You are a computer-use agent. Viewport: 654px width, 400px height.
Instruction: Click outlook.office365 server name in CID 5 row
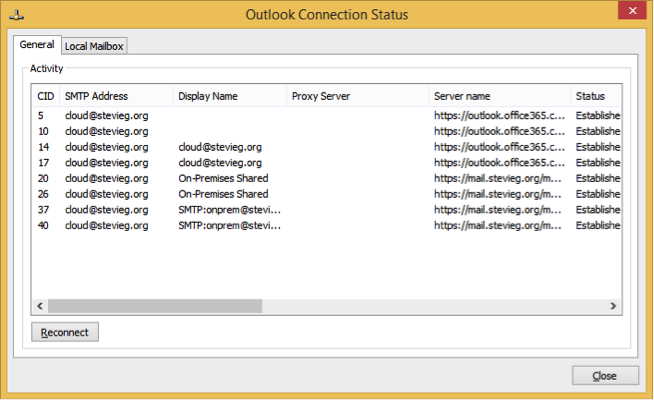(499, 116)
